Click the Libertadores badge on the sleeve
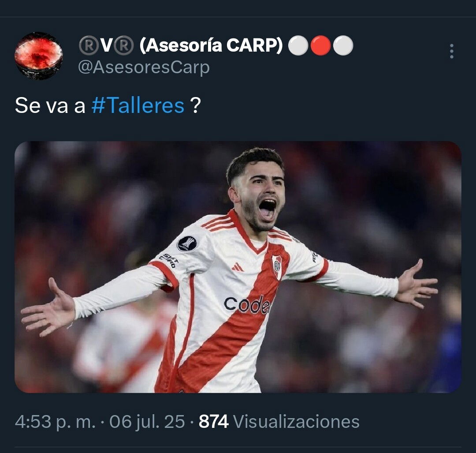 (187, 243)
